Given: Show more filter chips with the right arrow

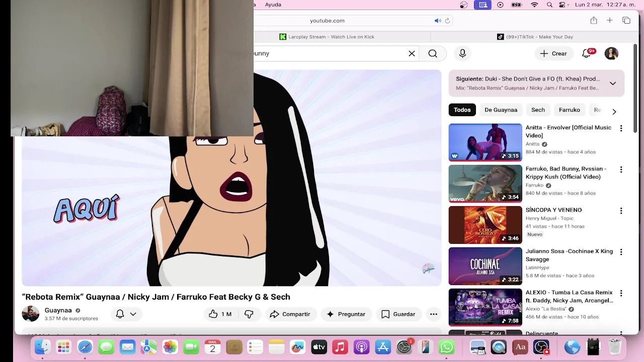Looking at the screenshot, I should (614, 111).
